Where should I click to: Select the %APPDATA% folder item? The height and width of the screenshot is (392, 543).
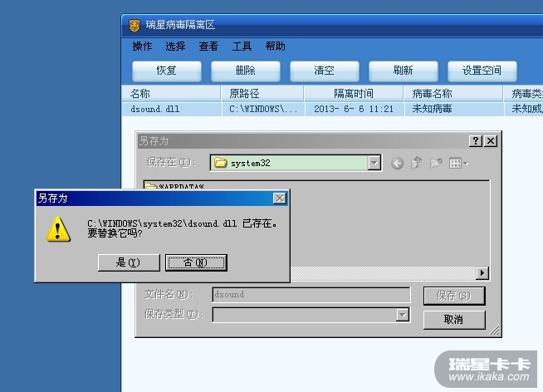pos(174,186)
